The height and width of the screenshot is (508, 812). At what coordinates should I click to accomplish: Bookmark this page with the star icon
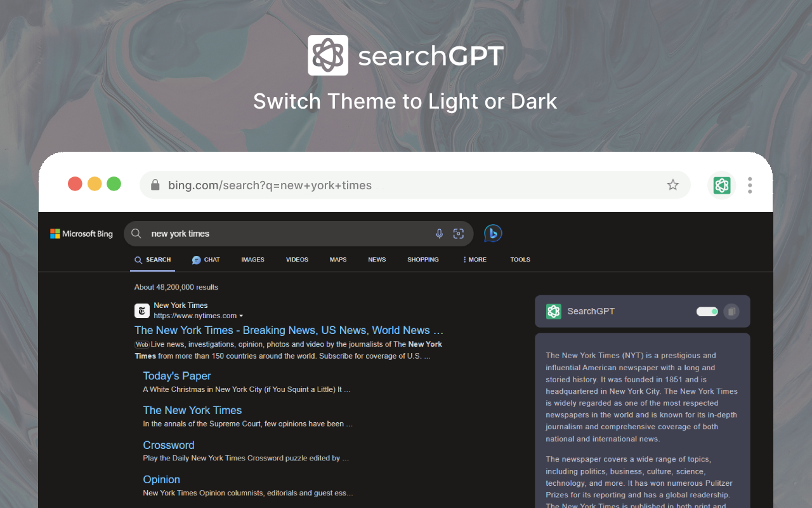672,185
